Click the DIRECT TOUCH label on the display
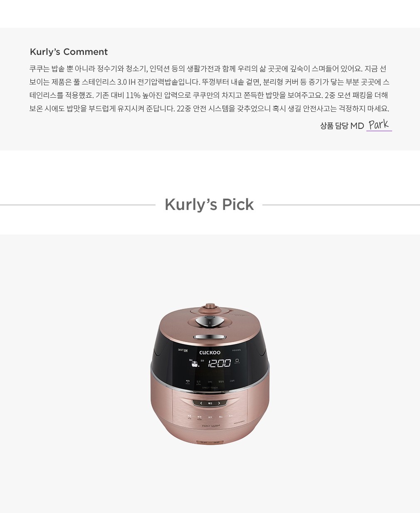Screen dimensions: 420x513 click(210, 387)
